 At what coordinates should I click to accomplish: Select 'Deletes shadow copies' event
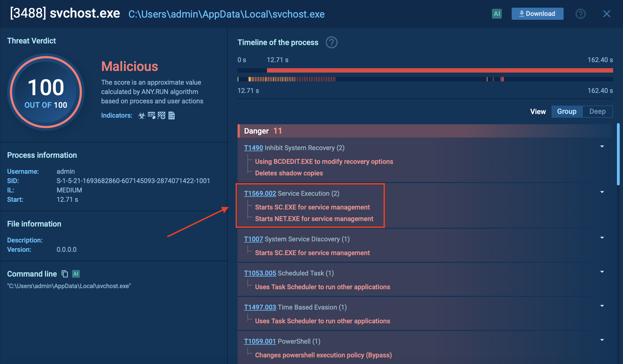289,173
